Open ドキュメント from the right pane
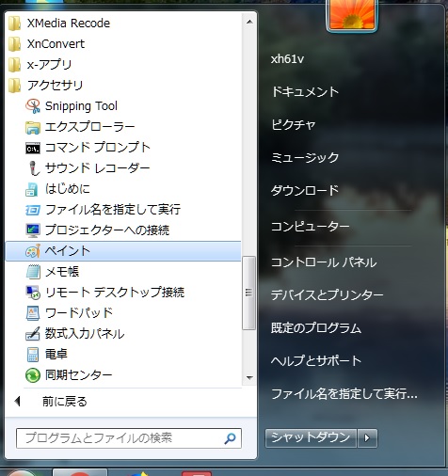Screen dimensions: 448x476 point(305,92)
